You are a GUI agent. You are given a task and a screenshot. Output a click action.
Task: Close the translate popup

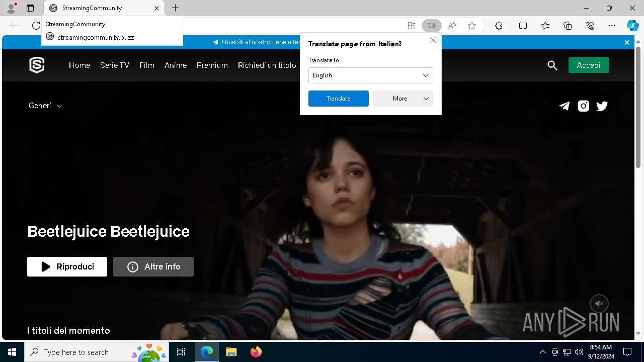click(433, 40)
